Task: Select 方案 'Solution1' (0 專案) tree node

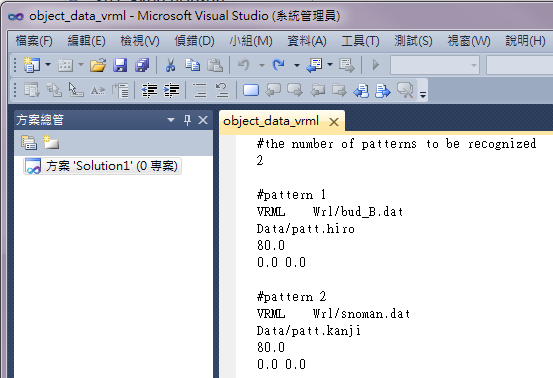Action: [102, 166]
